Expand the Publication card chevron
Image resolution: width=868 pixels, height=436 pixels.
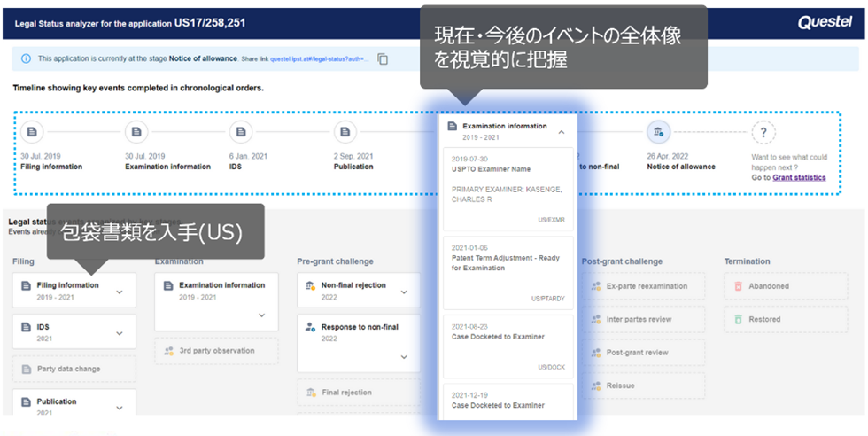pyautogui.click(x=120, y=408)
